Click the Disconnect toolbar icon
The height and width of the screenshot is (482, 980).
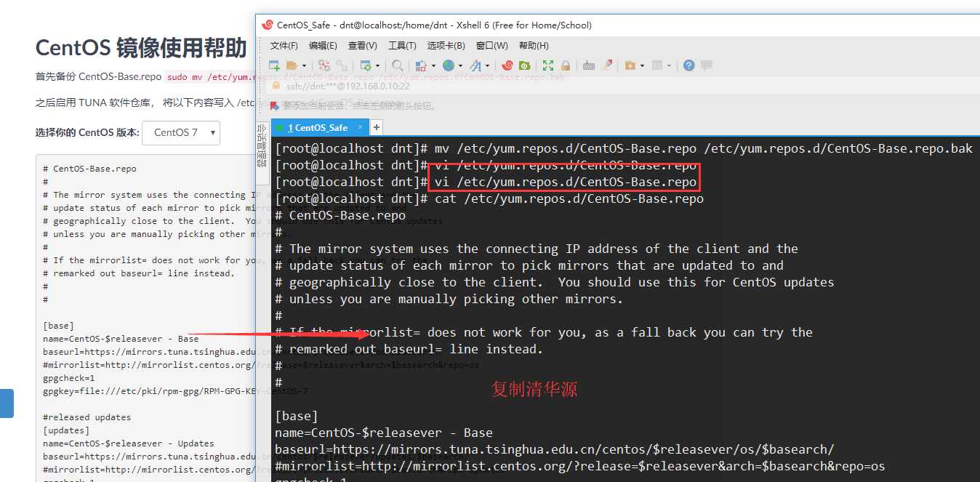[x=324, y=65]
